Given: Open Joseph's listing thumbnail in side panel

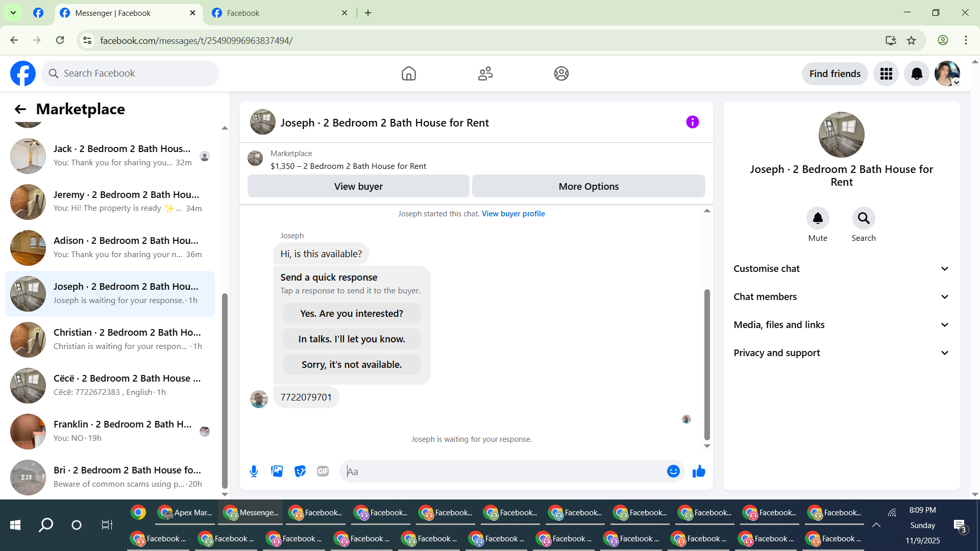Looking at the screenshot, I should (842, 135).
